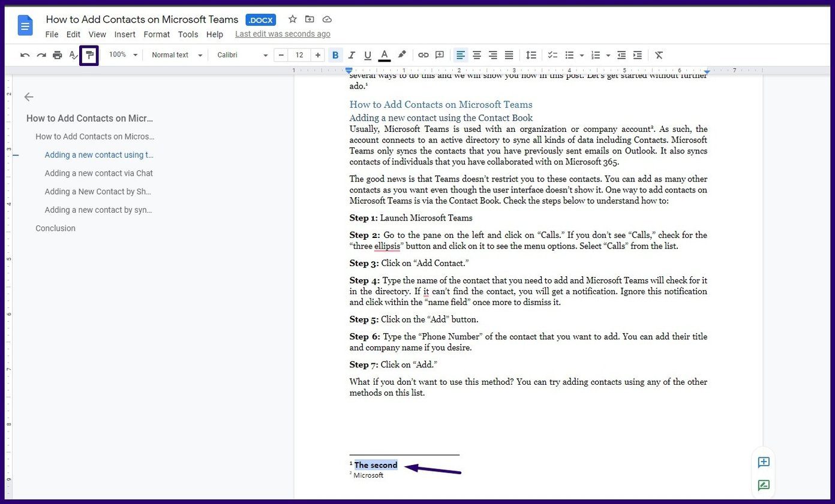Click 'Step 3: Click on Add Contact' line

click(409, 263)
